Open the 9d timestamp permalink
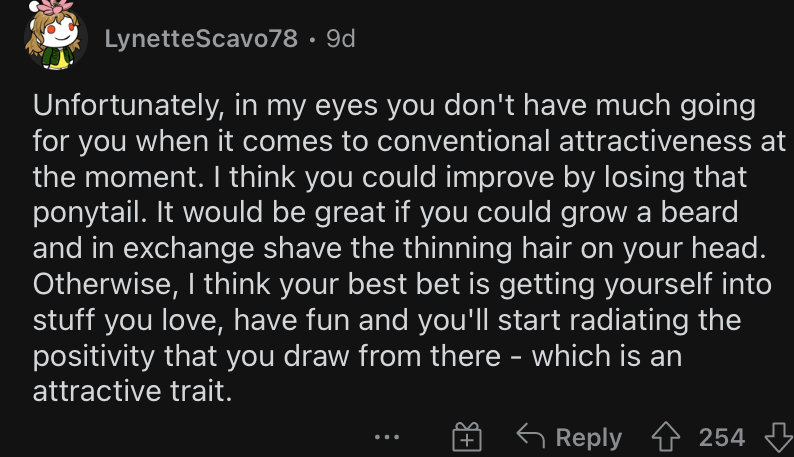Image resolution: width=794 pixels, height=457 pixels. [x=341, y=39]
